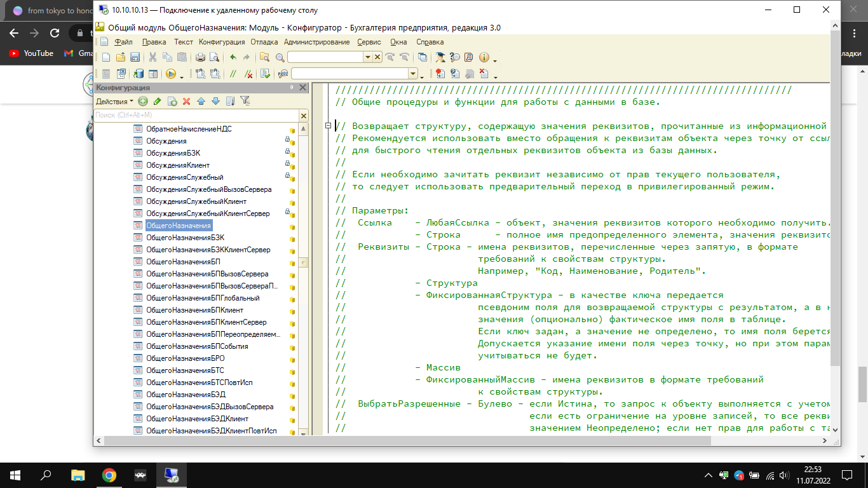Click the Print icon in the toolbar
The width and height of the screenshot is (868, 488).
point(200,57)
